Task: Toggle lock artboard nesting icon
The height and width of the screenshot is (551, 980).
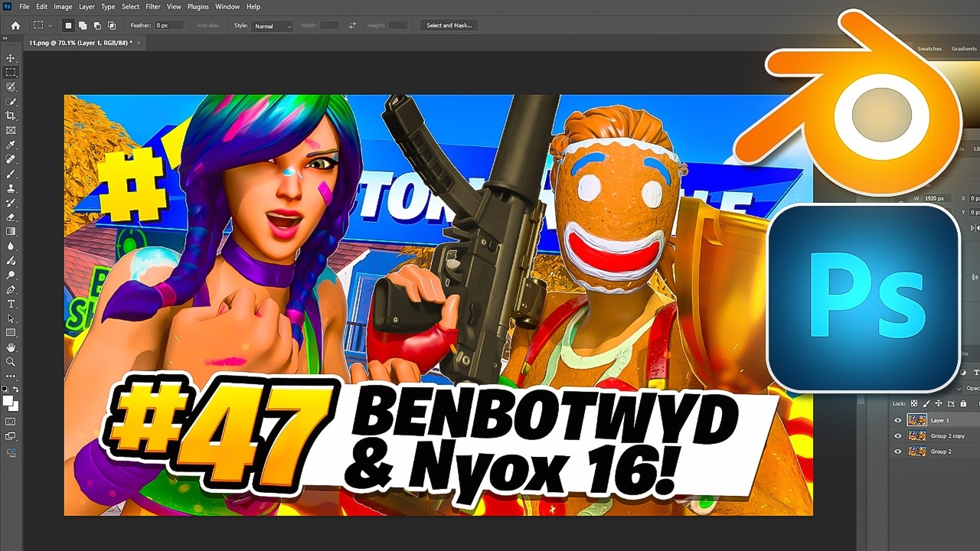Action: pyautogui.click(x=951, y=403)
